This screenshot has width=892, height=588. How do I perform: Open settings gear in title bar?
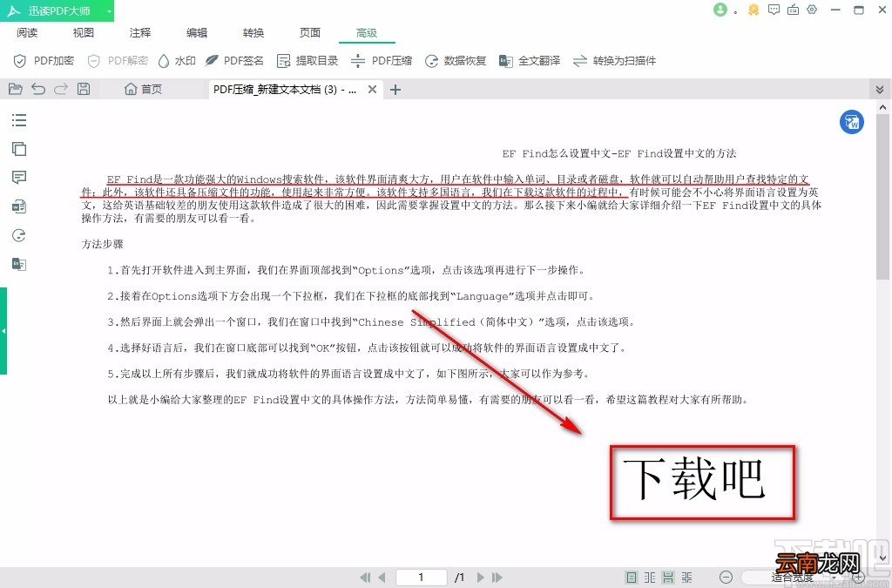pos(812,10)
